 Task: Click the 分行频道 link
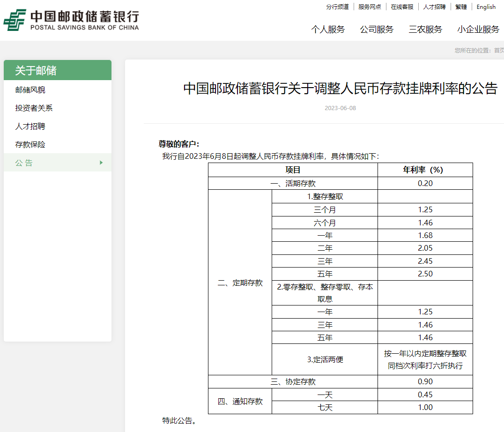coord(337,7)
